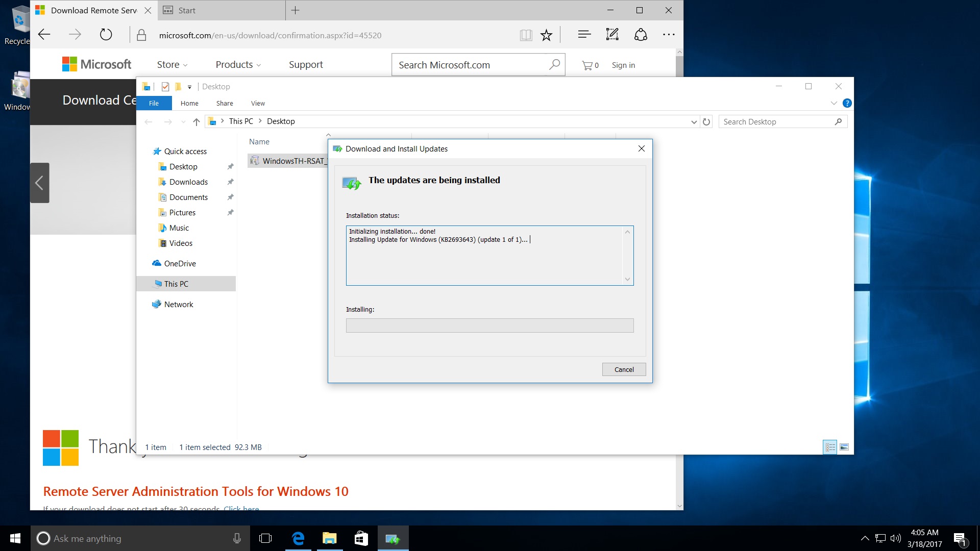Open Downloads in the navigation pane

(x=188, y=182)
